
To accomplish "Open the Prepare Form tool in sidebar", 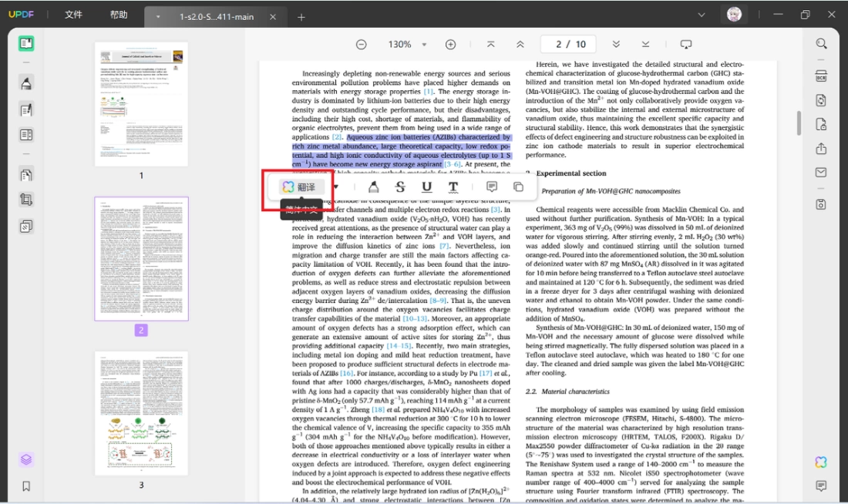I will [x=26, y=135].
